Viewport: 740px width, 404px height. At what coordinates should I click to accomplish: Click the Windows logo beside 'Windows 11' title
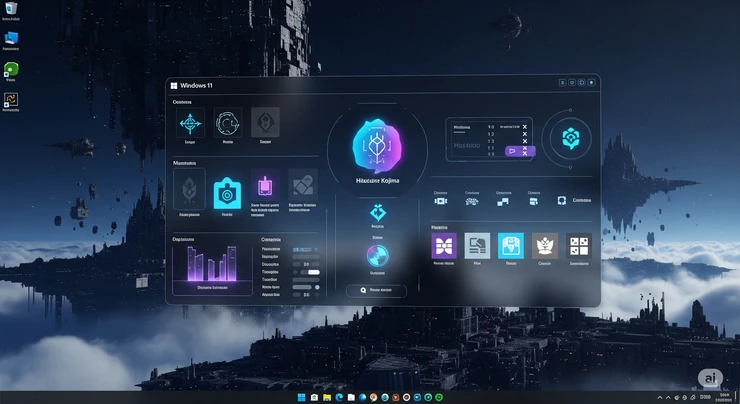(x=174, y=85)
